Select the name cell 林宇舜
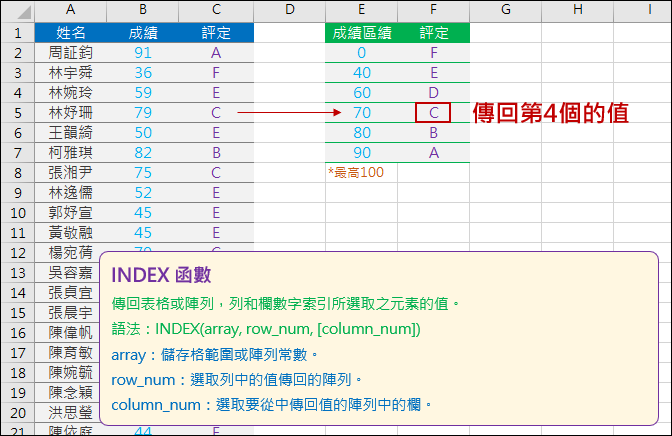The height and width of the screenshot is (436, 672). point(70,73)
